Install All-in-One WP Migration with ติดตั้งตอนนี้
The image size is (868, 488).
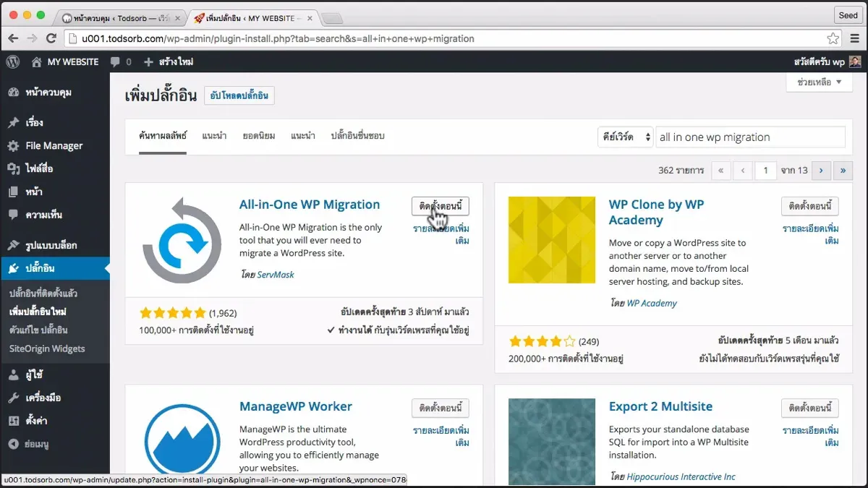tap(442, 206)
